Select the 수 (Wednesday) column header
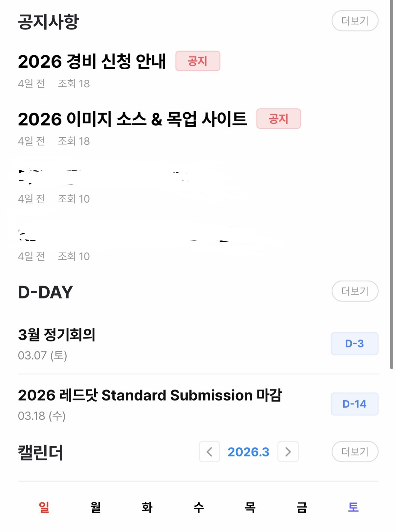Image resolution: width=396 pixels, height=532 pixels. point(199,507)
